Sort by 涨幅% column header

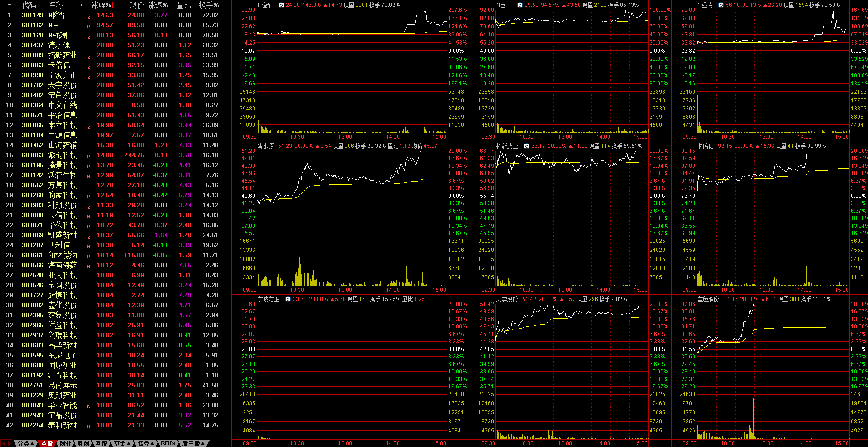point(102,5)
